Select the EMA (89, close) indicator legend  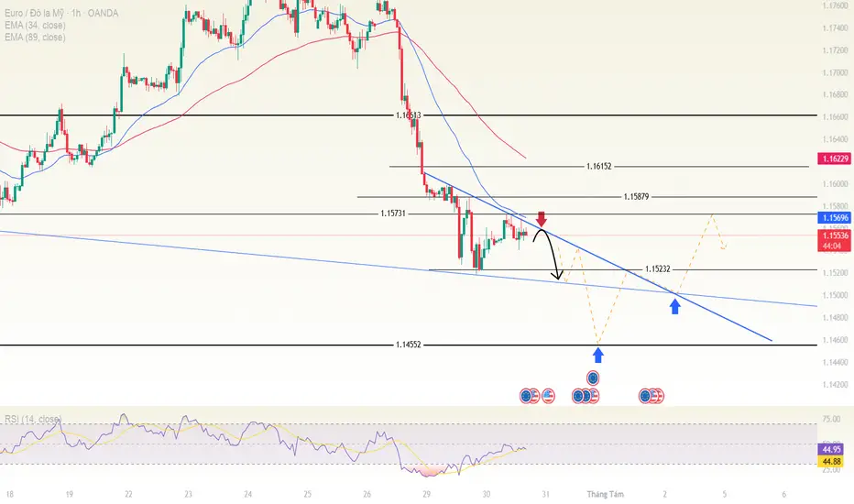(x=35, y=37)
